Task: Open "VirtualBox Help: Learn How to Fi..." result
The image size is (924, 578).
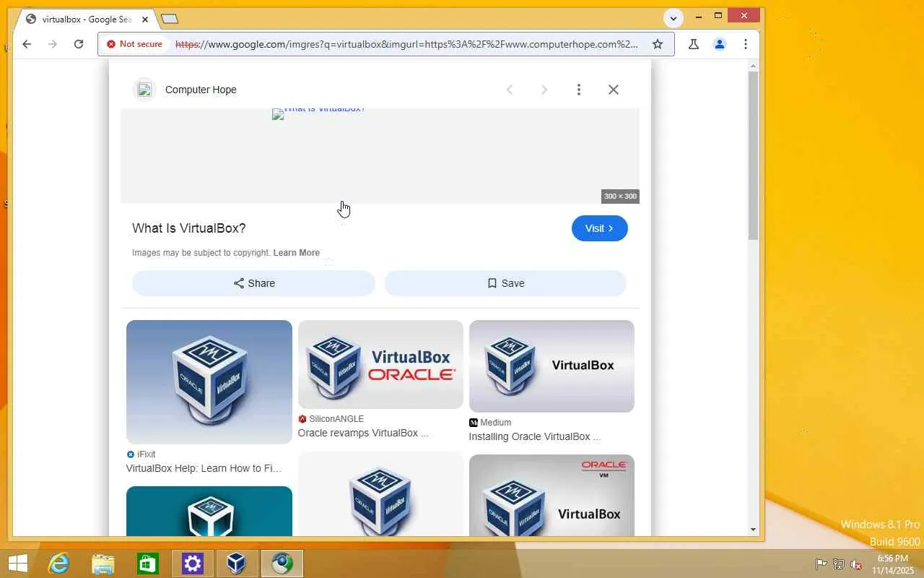Action: (x=204, y=468)
